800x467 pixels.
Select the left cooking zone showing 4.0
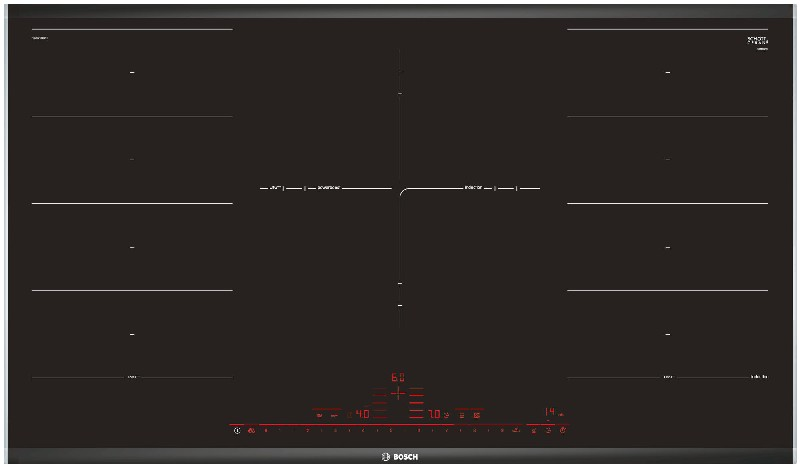click(362, 414)
